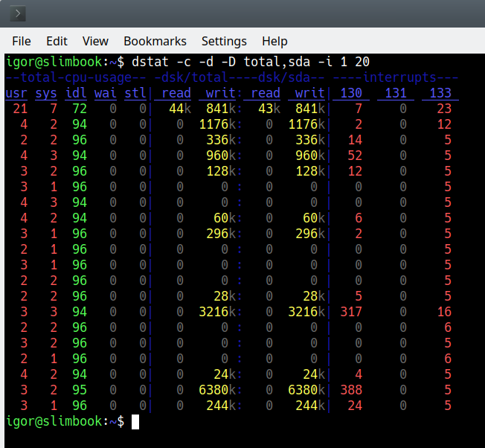Click the sda read value '43k'

tap(269, 109)
